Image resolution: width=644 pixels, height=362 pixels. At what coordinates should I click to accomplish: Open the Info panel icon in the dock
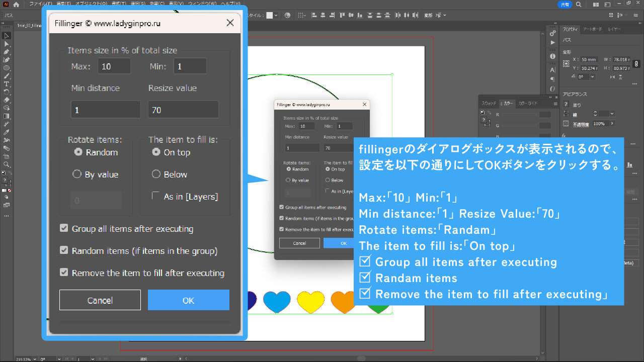coord(552,56)
